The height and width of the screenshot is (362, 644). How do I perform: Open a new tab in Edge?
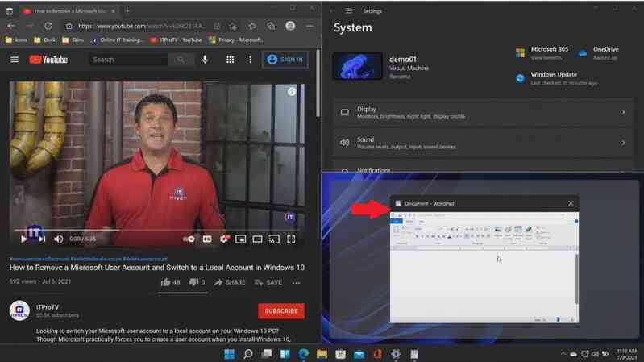[x=127, y=11]
